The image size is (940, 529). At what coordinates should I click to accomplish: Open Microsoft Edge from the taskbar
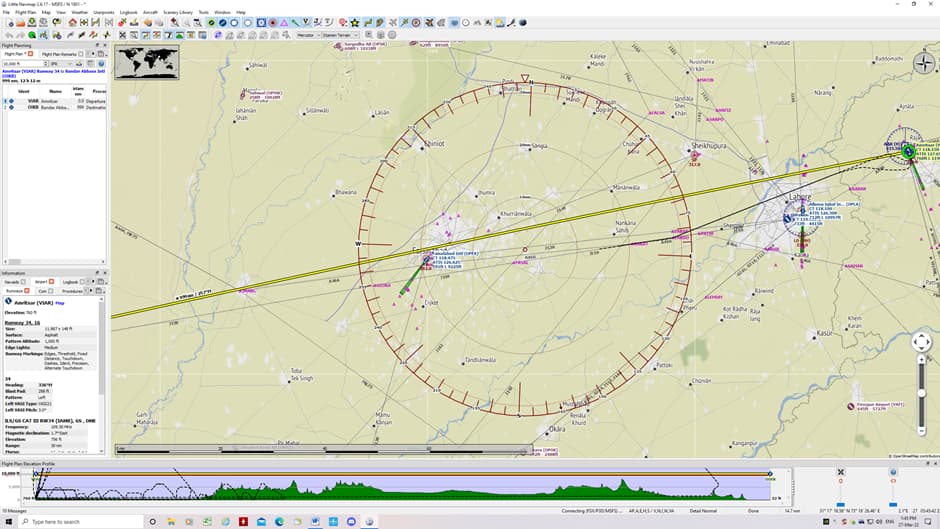[x=279, y=522]
